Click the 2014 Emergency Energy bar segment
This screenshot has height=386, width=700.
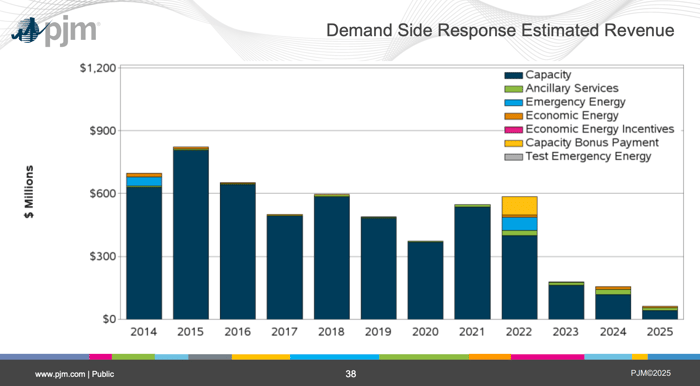click(x=144, y=181)
